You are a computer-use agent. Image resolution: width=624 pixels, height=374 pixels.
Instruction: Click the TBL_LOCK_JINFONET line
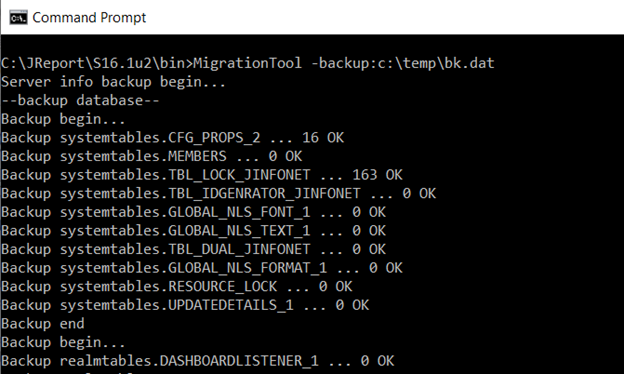[x=202, y=175]
